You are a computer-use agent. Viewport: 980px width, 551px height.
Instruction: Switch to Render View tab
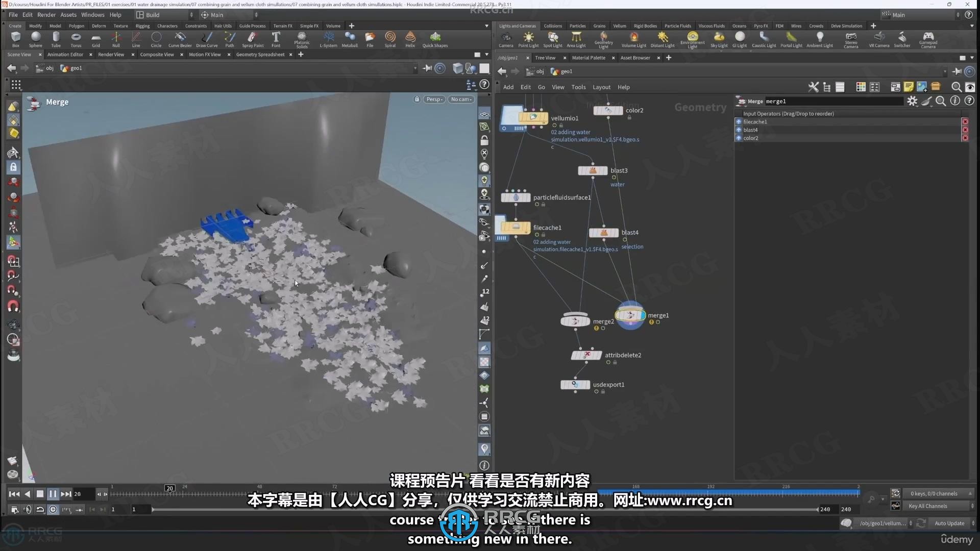tap(111, 55)
